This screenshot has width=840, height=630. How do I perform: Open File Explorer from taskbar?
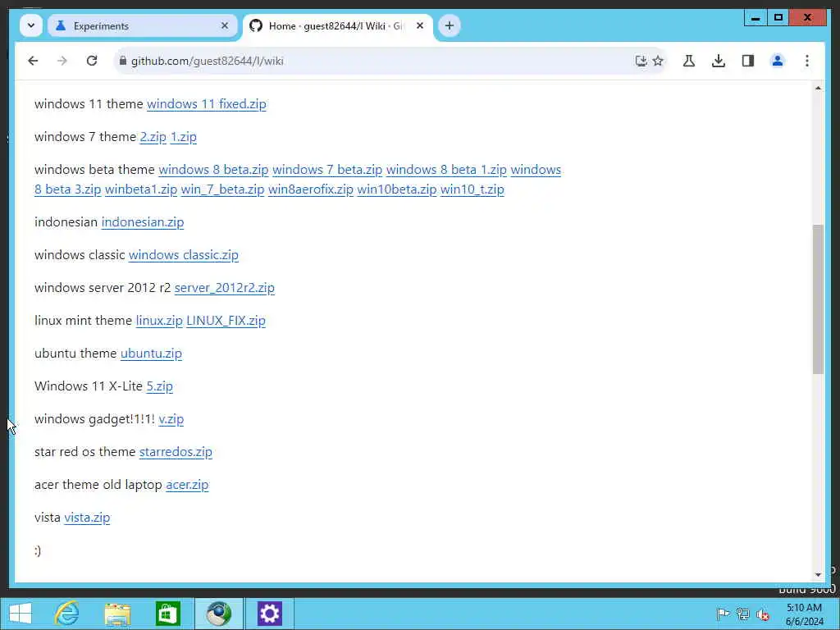pos(117,614)
